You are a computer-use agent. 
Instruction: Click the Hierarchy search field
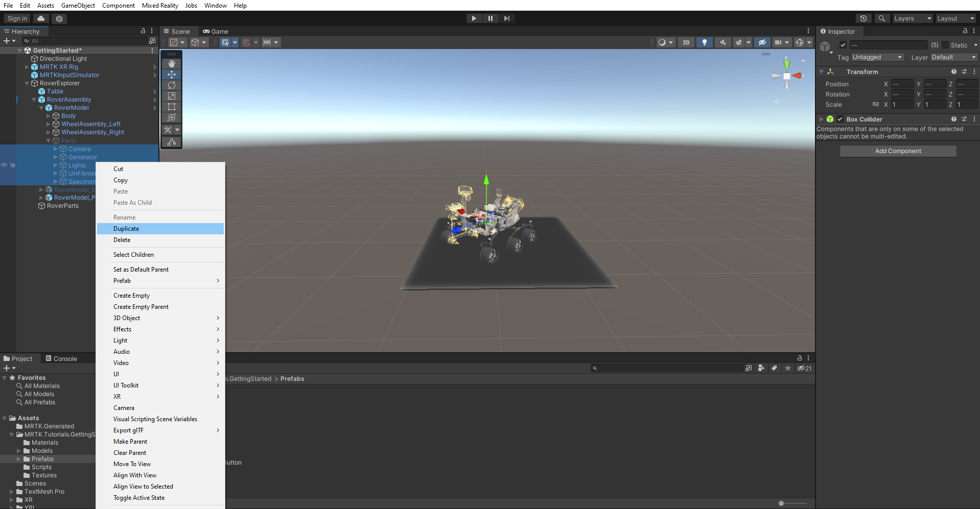(84, 41)
